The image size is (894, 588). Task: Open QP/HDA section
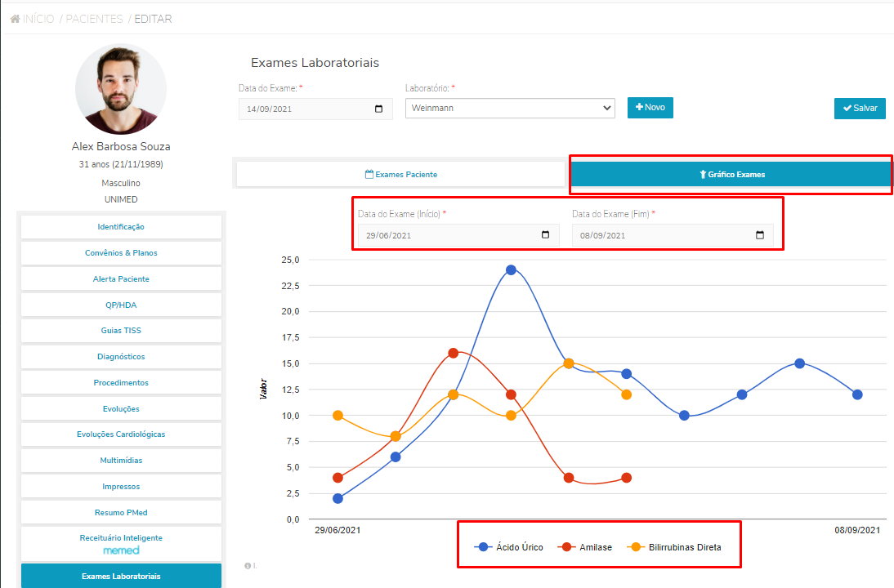(x=121, y=305)
